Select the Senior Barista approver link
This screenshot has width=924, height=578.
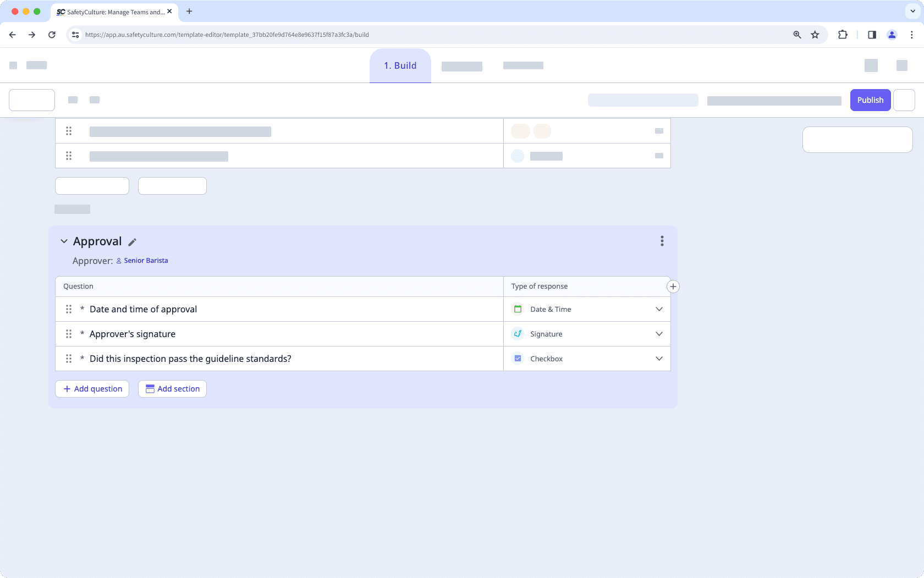point(146,260)
